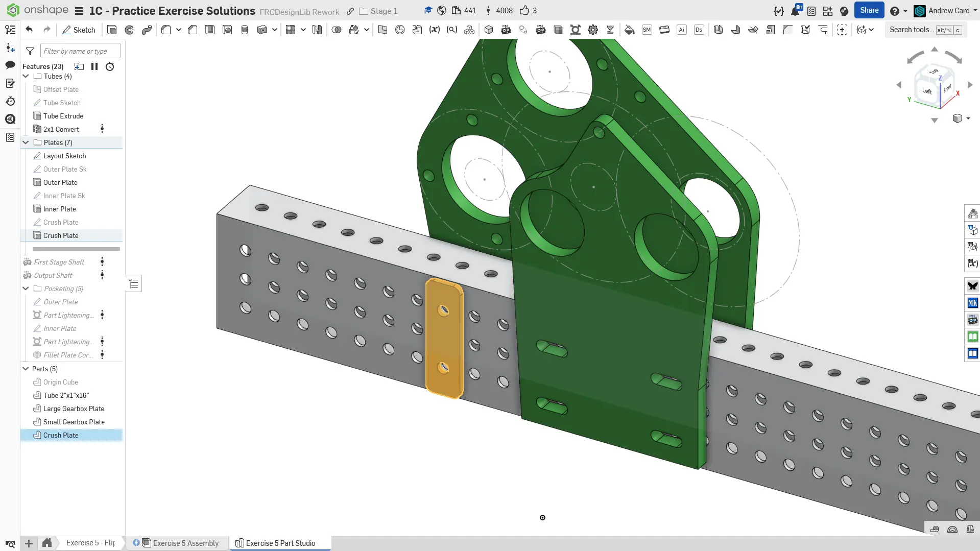Start a new Sketch
This screenshot has height=551, width=980.
(x=79, y=30)
